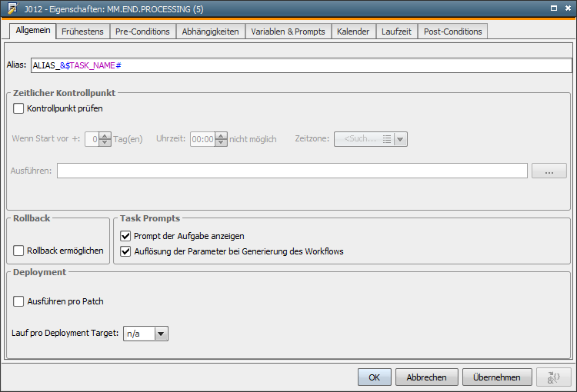This screenshot has height=392, width=577.
Task: Close the properties dialog window
Action: 567,8
